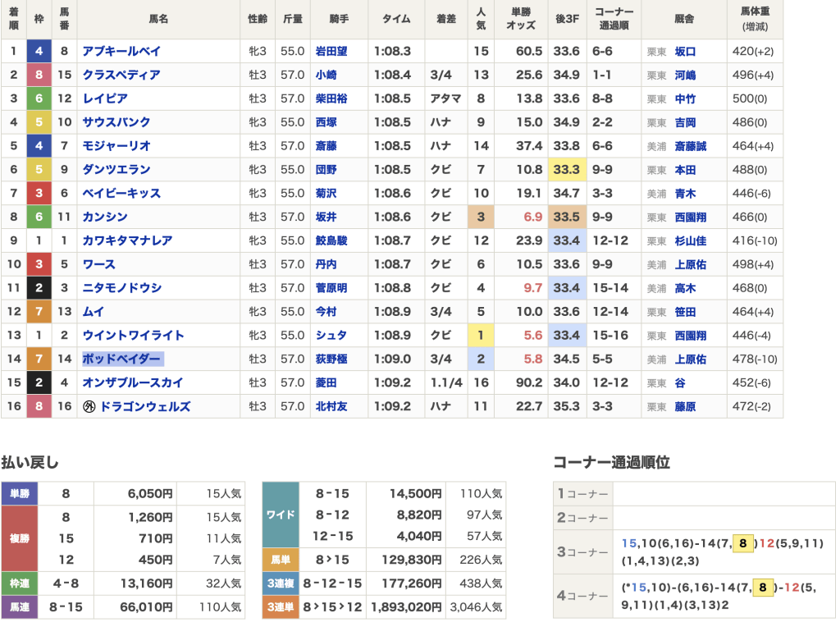Click the 馬名 column header

click(158, 19)
